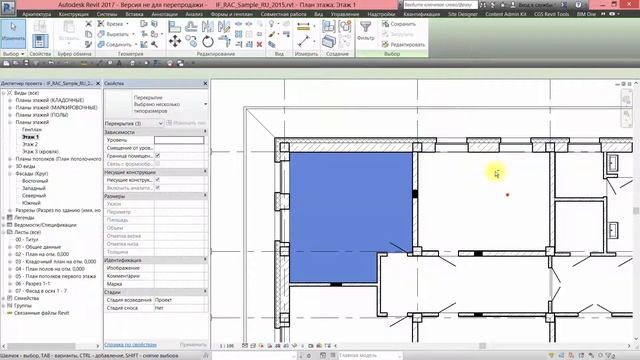Image resolution: width=640 pixels, height=360 pixels.
Task: Click the lightbulb hide-in-view icon
Action: coord(272,24)
